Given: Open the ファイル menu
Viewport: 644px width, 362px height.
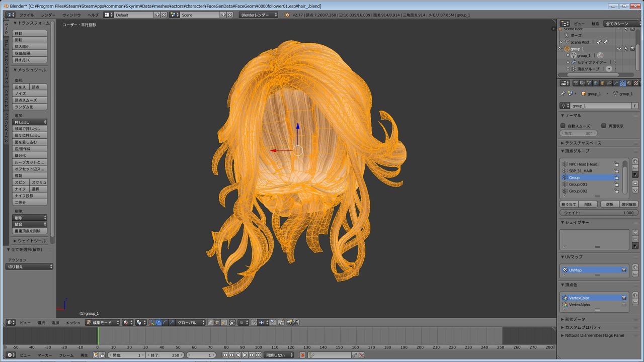Looking at the screenshot, I should 27,15.
